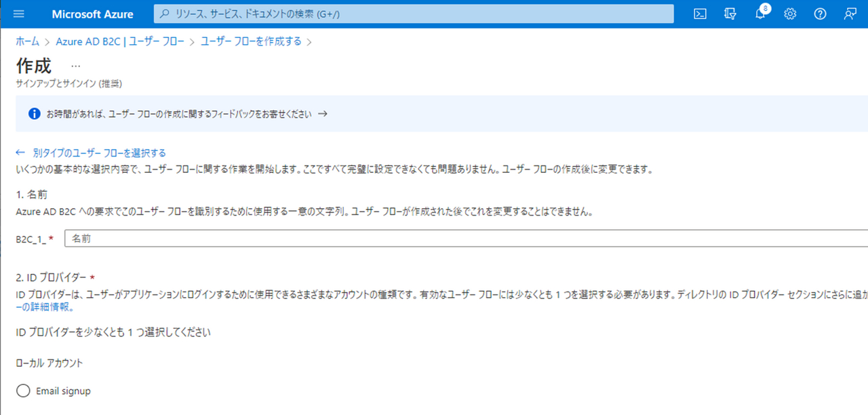Select the Email signup radio button
The image size is (868, 415).
[x=23, y=391]
